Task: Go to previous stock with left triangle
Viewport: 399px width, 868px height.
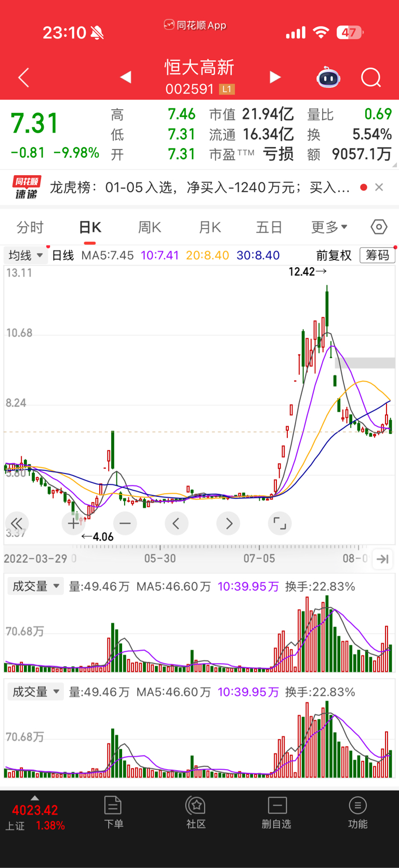Action: 125,77
